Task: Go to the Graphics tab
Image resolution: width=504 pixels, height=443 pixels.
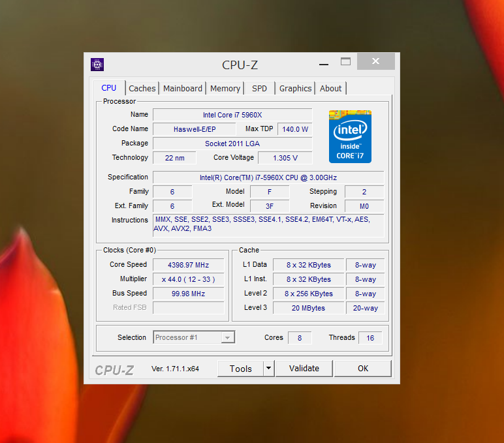Action: click(x=295, y=88)
